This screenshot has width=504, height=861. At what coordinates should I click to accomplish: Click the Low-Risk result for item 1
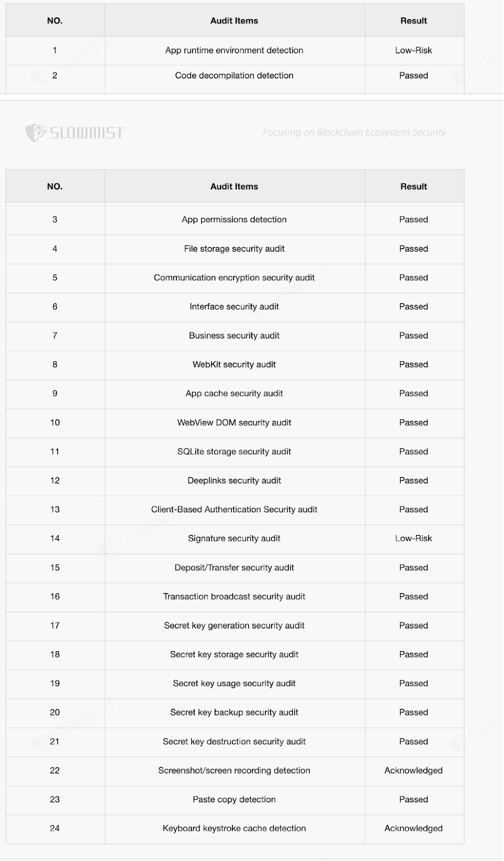tap(413, 51)
